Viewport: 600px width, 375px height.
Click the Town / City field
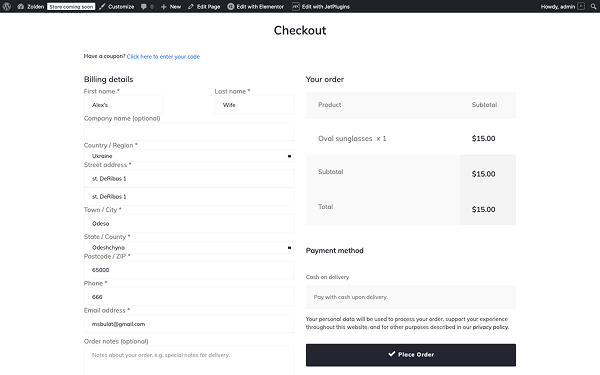189,223
